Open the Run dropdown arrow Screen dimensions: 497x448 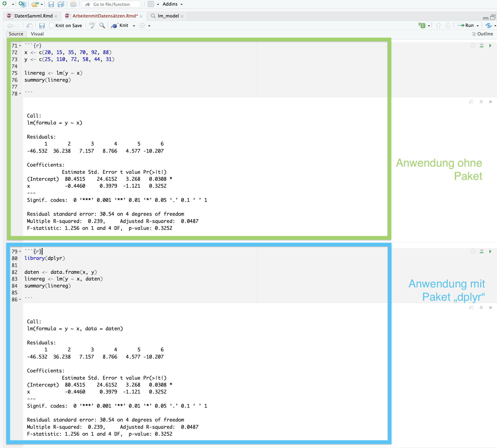[477, 26]
